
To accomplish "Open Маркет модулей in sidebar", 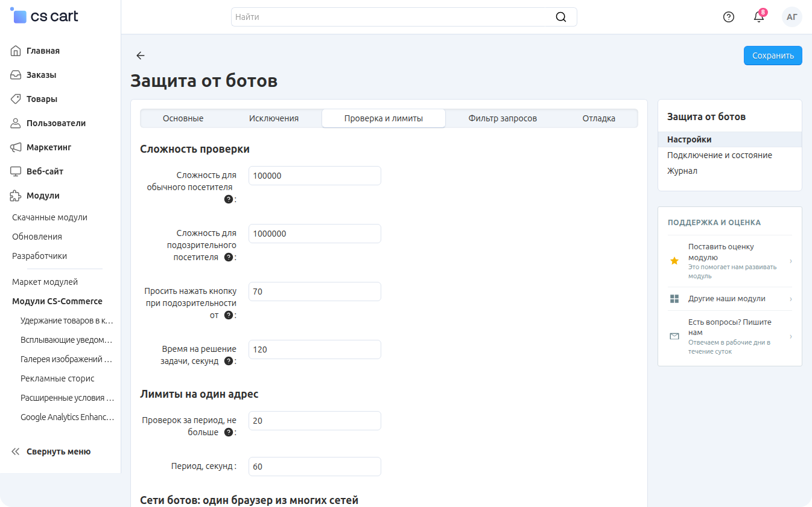I will point(45,282).
